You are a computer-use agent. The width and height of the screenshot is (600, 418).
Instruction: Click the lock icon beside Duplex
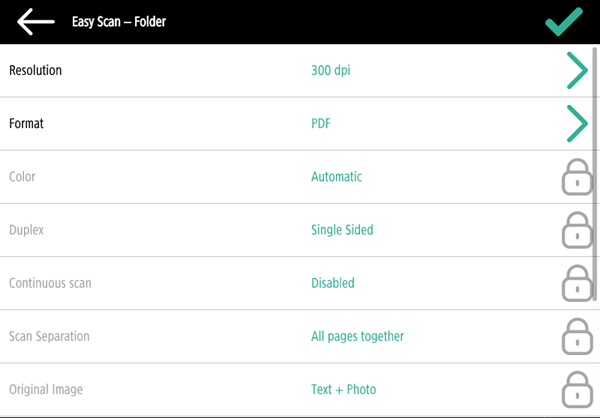(x=576, y=231)
